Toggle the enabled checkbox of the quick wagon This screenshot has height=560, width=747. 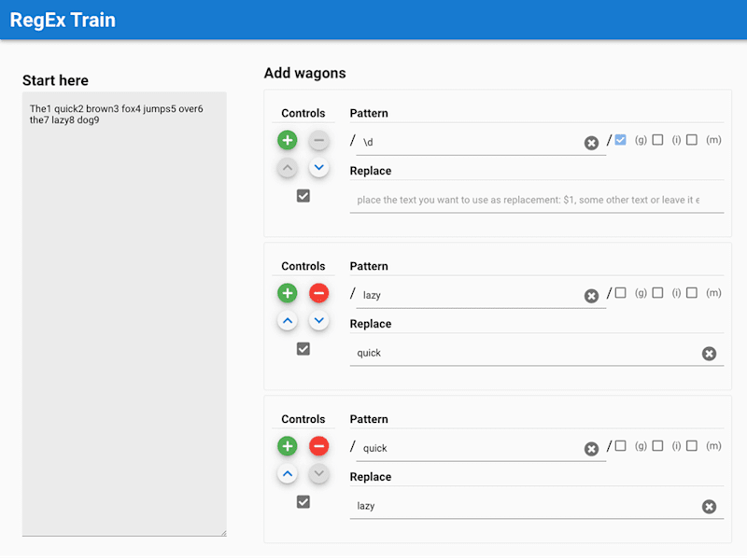tap(303, 501)
